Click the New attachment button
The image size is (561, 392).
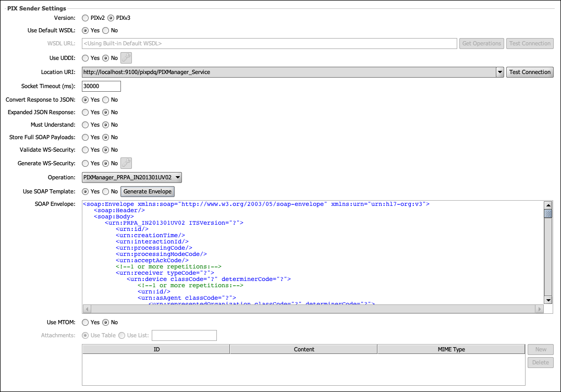541,349
